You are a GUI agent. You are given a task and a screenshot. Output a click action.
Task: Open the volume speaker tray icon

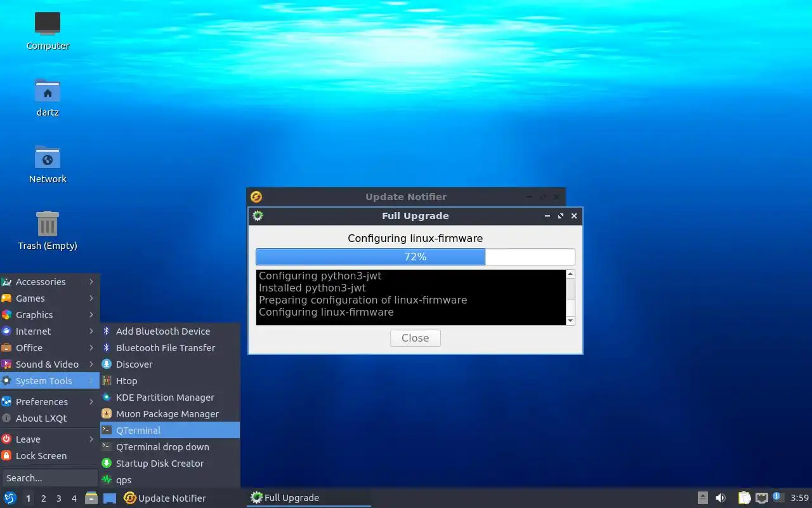coord(721,498)
